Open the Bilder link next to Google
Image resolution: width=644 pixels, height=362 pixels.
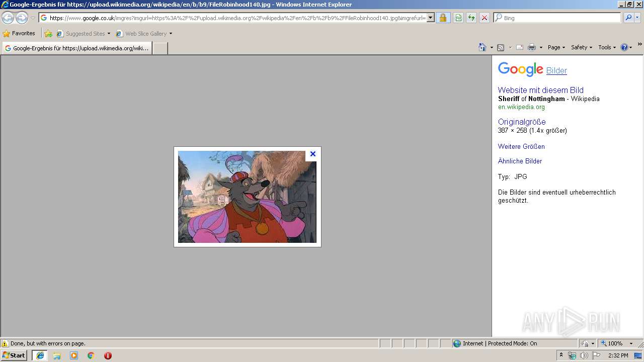(556, 71)
